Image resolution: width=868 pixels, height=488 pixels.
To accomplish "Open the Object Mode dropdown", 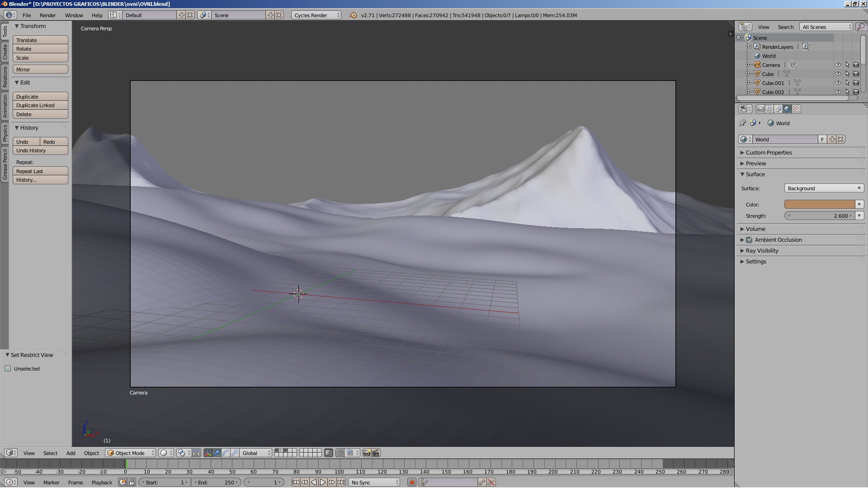I will (x=130, y=453).
